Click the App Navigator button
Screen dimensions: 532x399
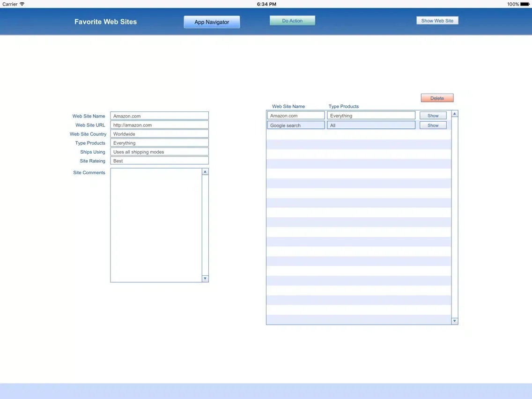[212, 22]
